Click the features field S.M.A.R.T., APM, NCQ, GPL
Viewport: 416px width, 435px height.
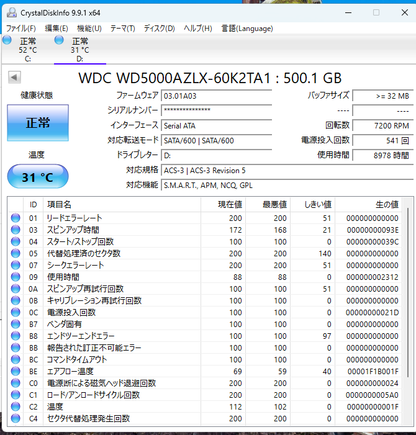tap(287, 185)
